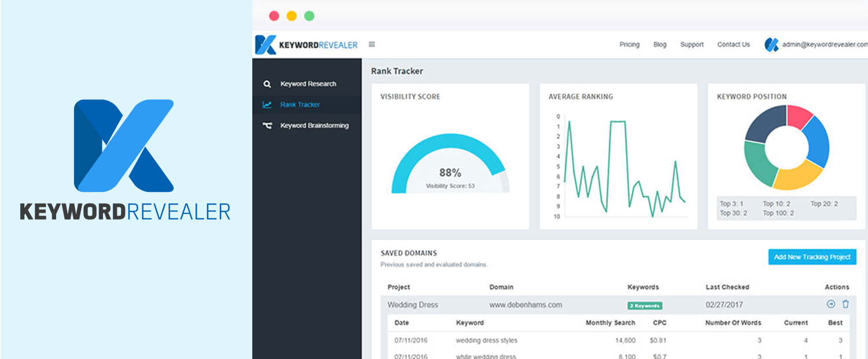The width and height of the screenshot is (868, 359).
Task: Click the average ranking line chart
Action: 625,167
